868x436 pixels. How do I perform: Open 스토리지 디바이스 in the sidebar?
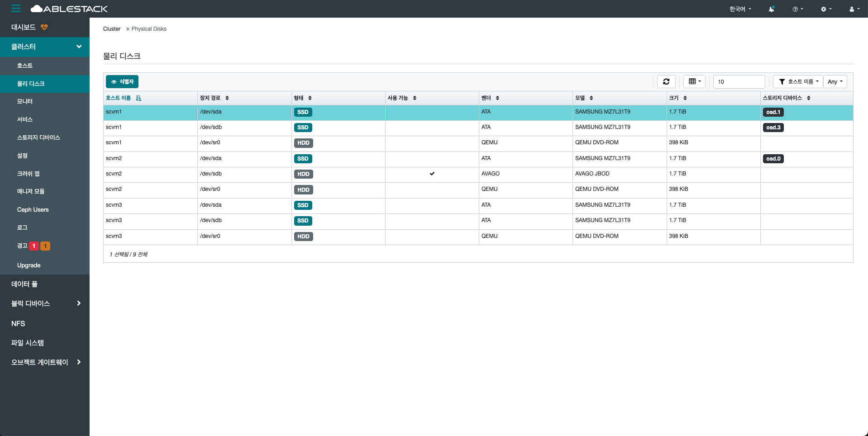(x=38, y=137)
